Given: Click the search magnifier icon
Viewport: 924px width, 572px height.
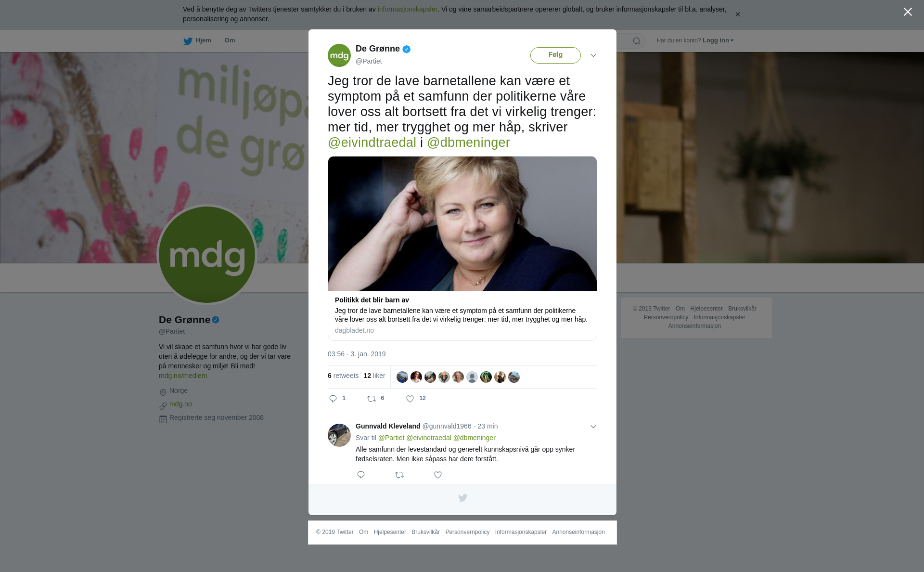Looking at the screenshot, I should point(637,41).
